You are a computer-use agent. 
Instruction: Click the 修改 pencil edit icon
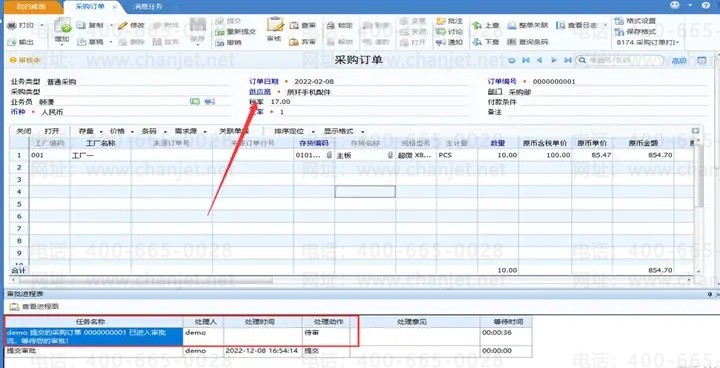122,26
